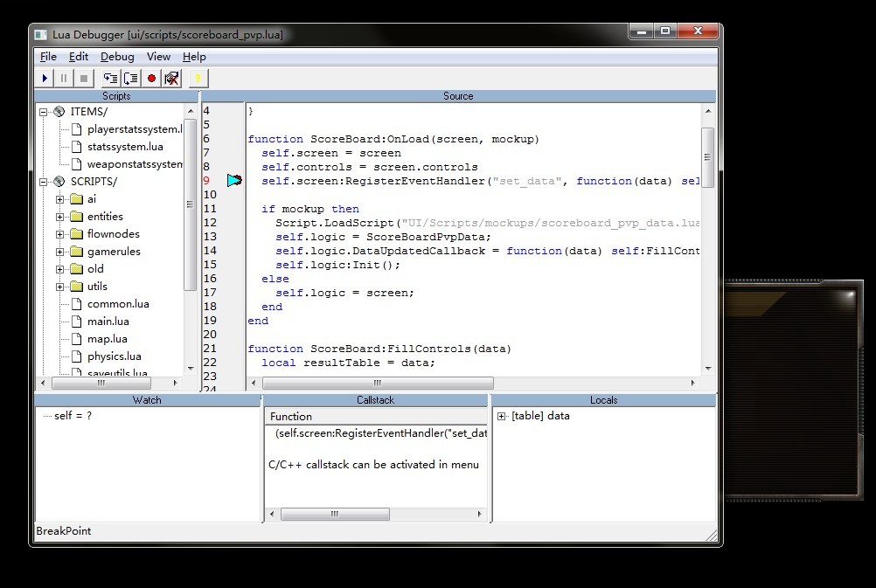Screen dimensions: 876x588
Task: Select statssystem.lua under ITEMS
Action: pos(124,147)
